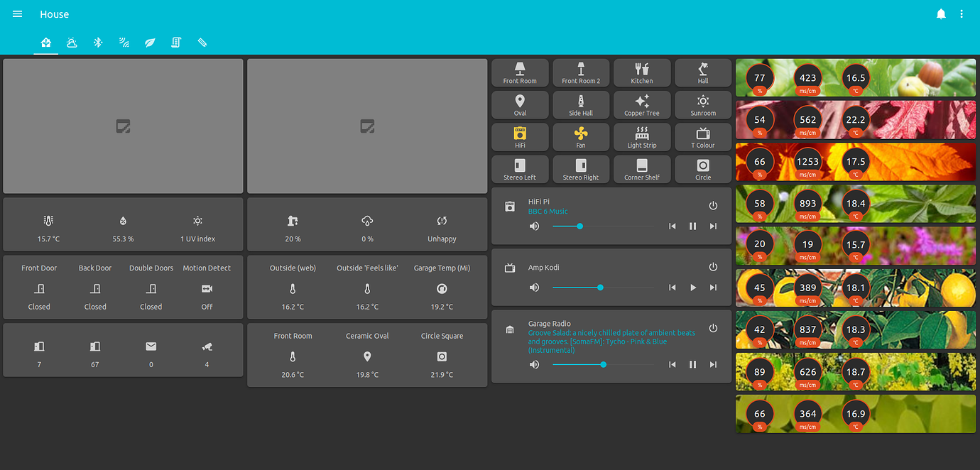Select the Sunroom light icon

tap(703, 100)
